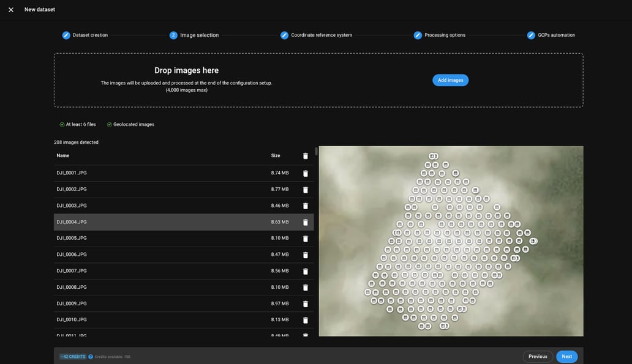The height and width of the screenshot is (364, 632).
Task: Click the Add images button
Action: 450,80
